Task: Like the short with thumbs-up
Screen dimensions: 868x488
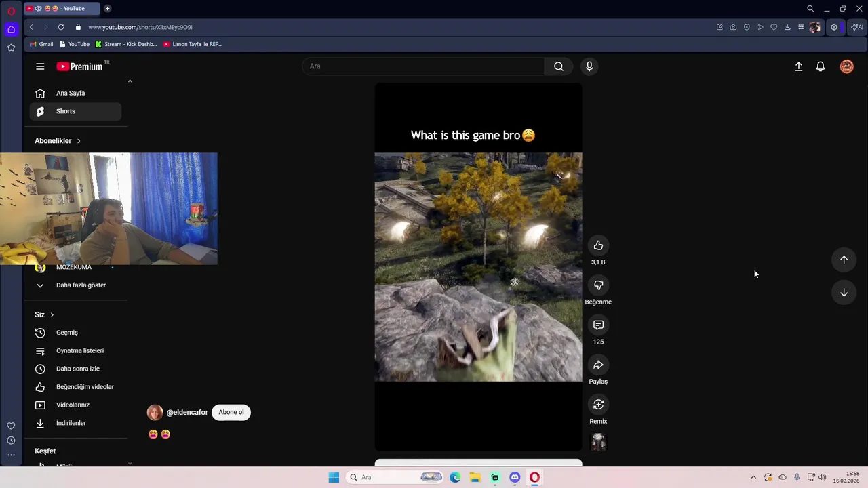Action: (598, 245)
